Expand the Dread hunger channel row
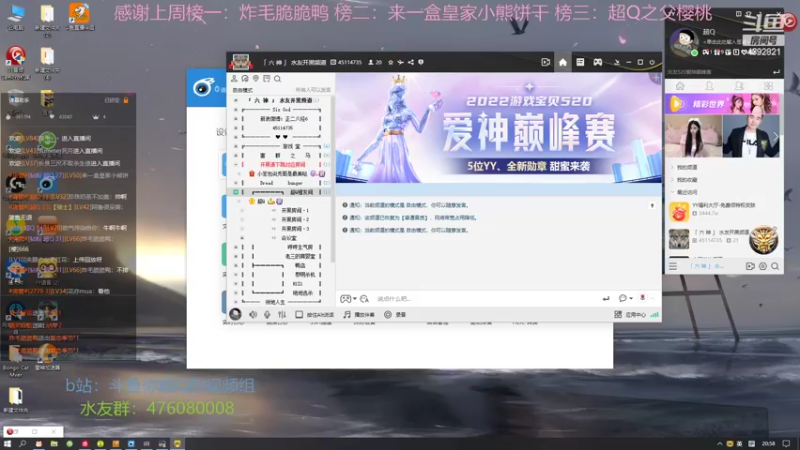 click(x=236, y=183)
